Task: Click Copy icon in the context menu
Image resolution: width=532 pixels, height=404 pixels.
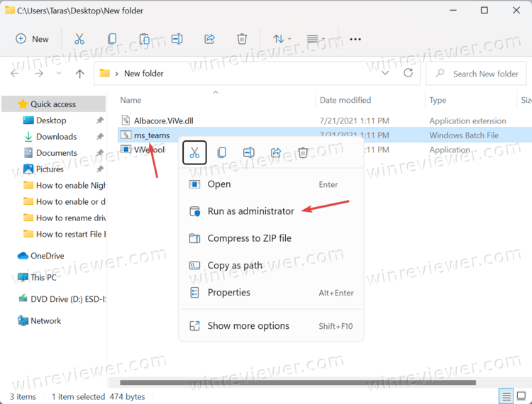Action: (221, 152)
